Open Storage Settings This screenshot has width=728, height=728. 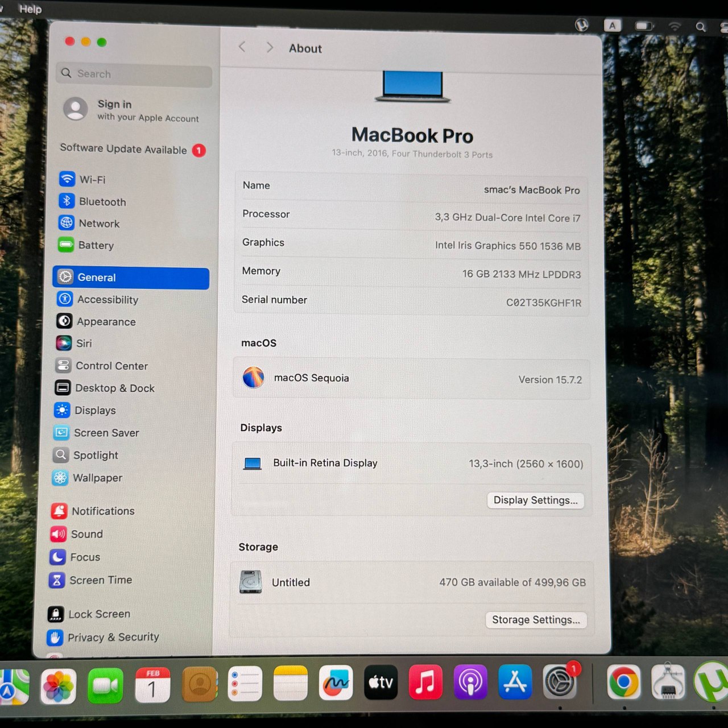535,619
